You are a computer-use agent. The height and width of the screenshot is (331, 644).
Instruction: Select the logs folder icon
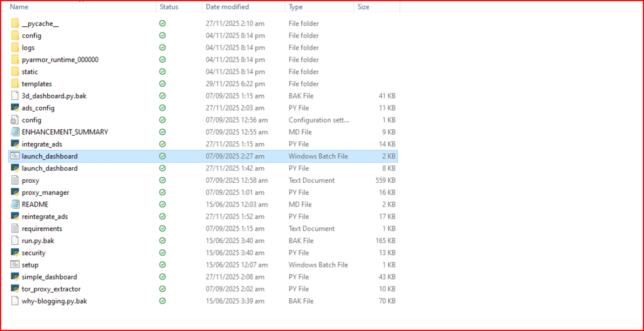point(15,48)
